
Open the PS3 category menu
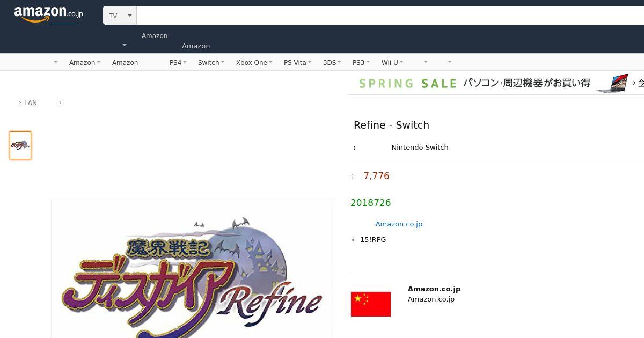[x=361, y=62]
